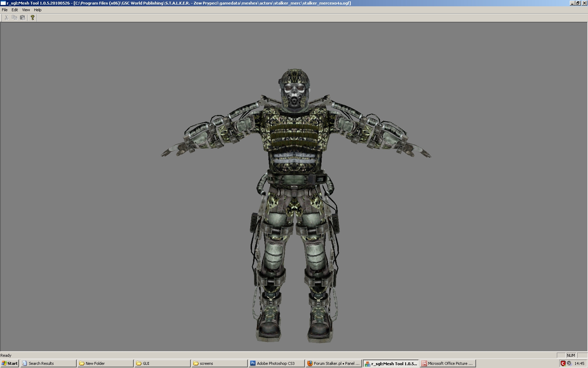This screenshot has height=368, width=588.
Task: Click the Copy toolbar icon
Action: pos(14,18)
